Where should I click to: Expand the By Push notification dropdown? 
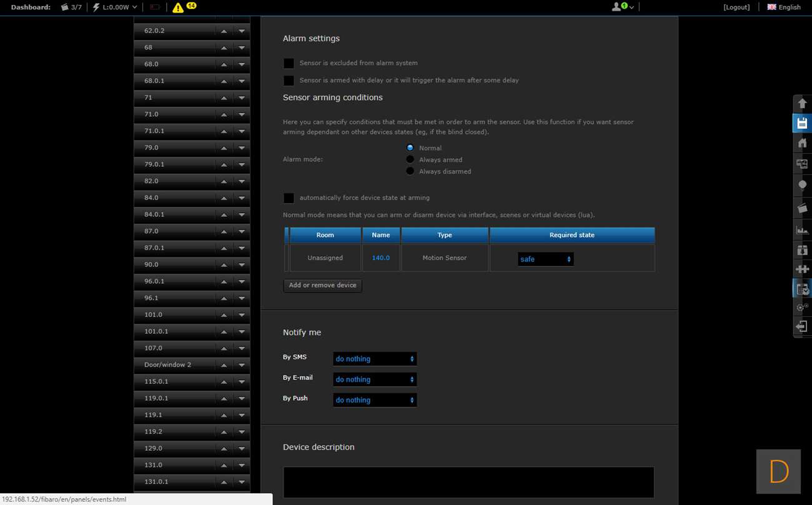[x=374, y=400]
